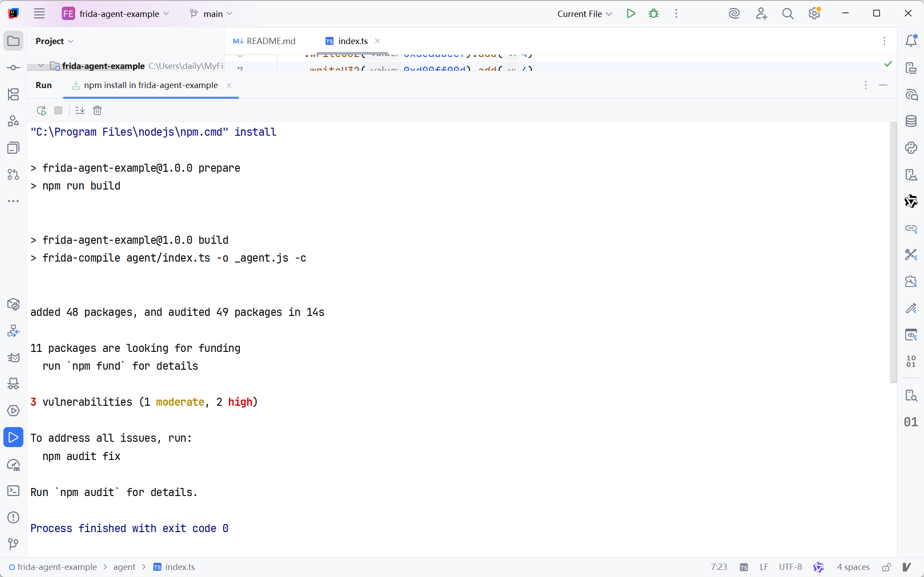The height and width of the screenshot is (577, 924).
Task: Open the Notifications bell icon
Action: click(x=911, y=41)
